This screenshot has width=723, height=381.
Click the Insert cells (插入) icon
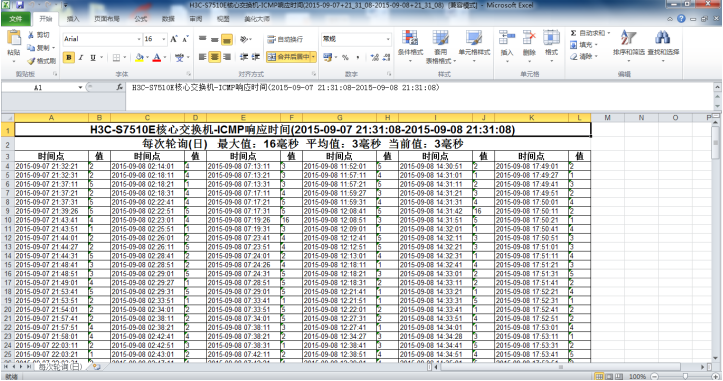(507, 38)
